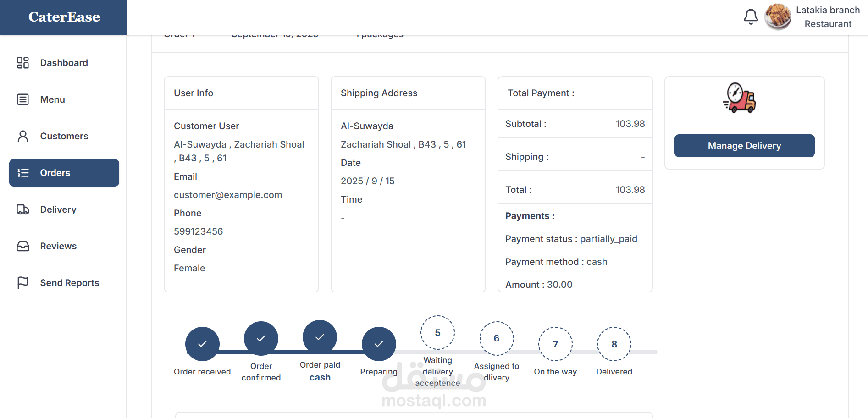
Task: Click the Payments : heading
Action: [530, 216]
